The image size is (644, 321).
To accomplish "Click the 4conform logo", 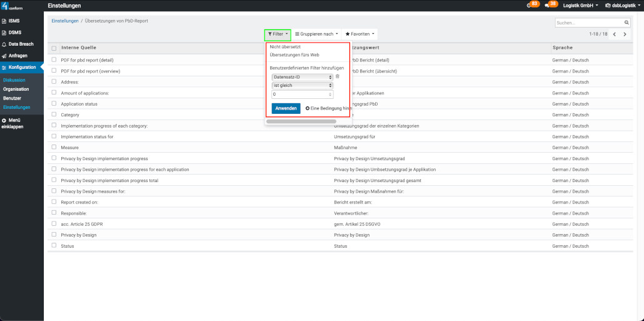I will (x=13, y=6).
